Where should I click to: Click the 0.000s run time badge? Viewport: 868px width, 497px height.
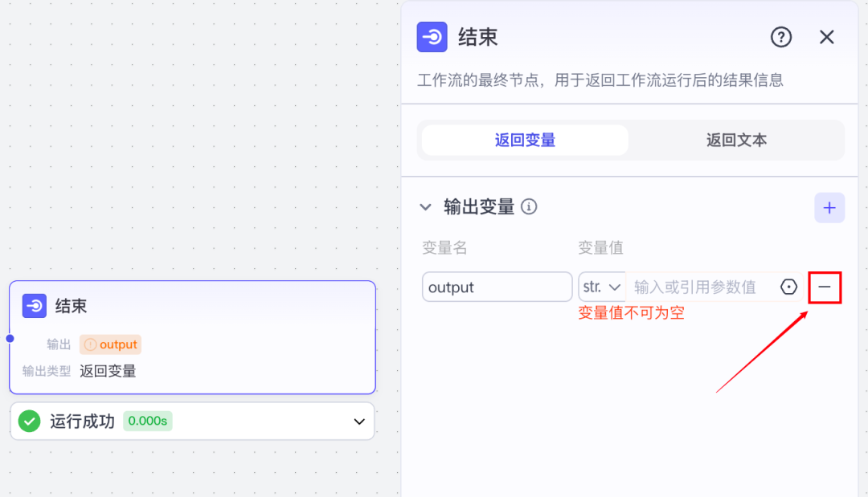[148, 422]
